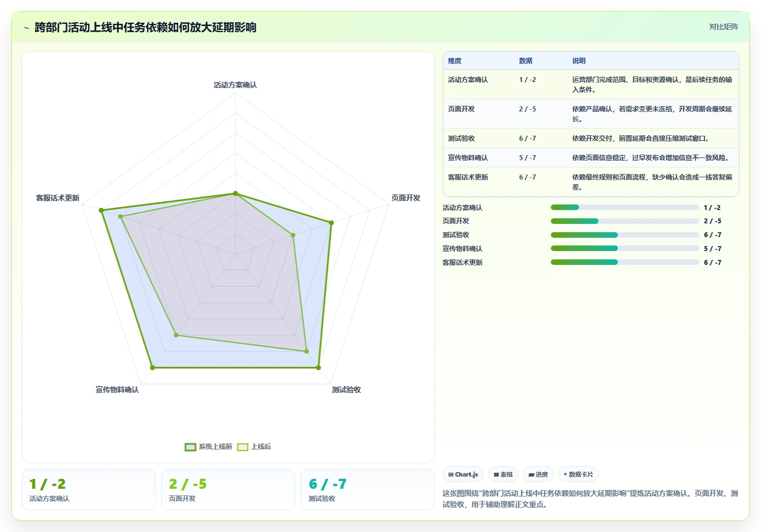Click the table value 5 / -7 for 宣传物料确认
This screenshot has width=761, height=532.
pos(527,158)
